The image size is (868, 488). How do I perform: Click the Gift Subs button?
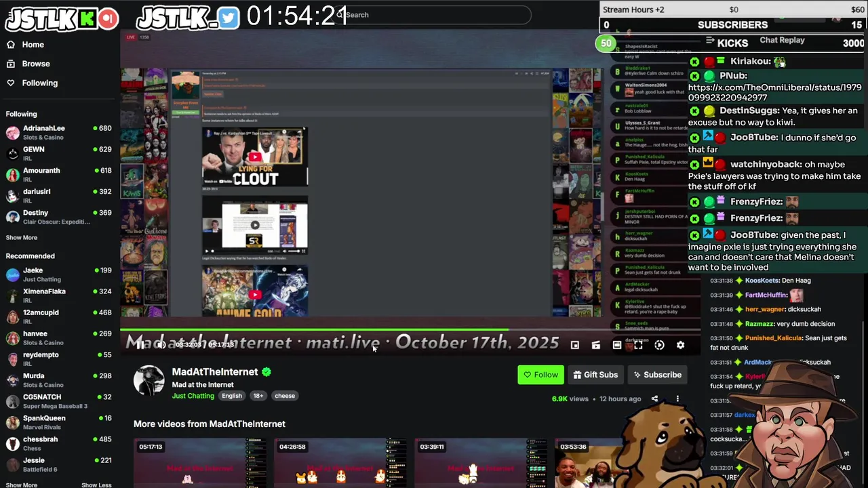coord(595,375)
